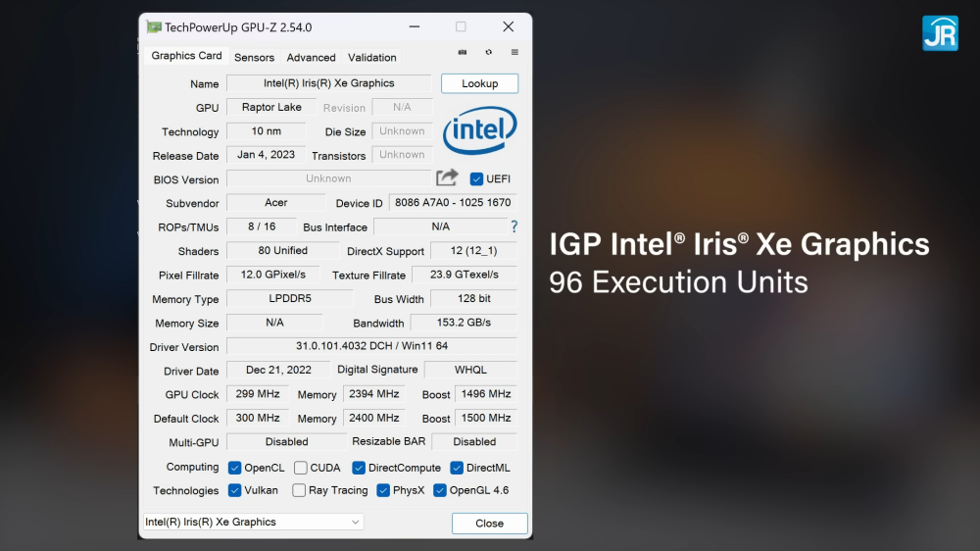This screenshot has width=980, height=551.
Task: Click the Release Date field Jan 4, 2023
Action: (x=267, y=155)
